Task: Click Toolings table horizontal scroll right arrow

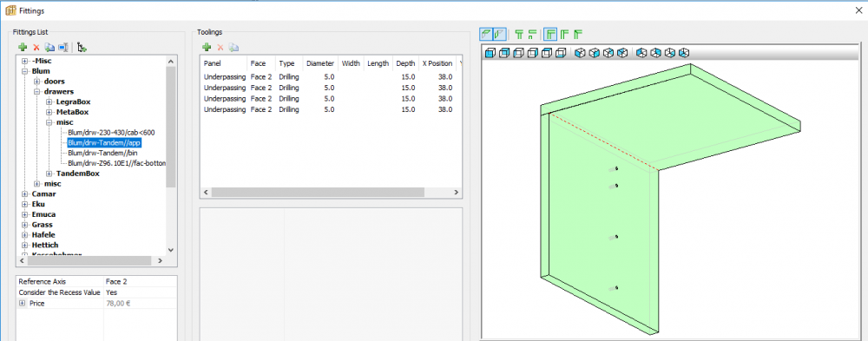Action: pyautogui.click(x=457, y=192)
